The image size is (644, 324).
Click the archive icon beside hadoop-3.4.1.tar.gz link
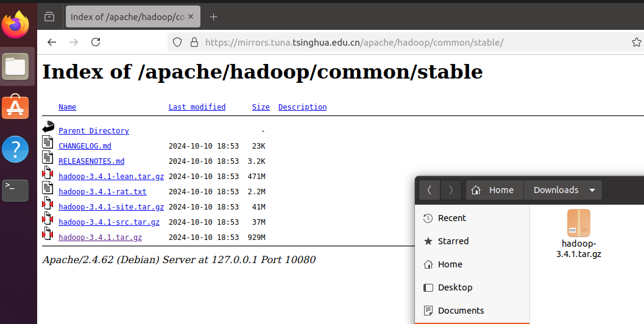(x=48, y=233)
